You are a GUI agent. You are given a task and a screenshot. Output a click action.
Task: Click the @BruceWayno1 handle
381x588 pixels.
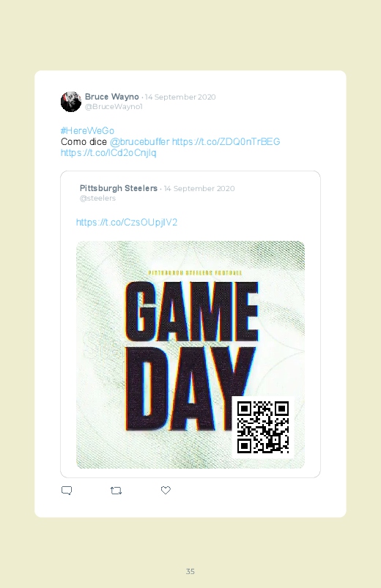pos(114,106)
